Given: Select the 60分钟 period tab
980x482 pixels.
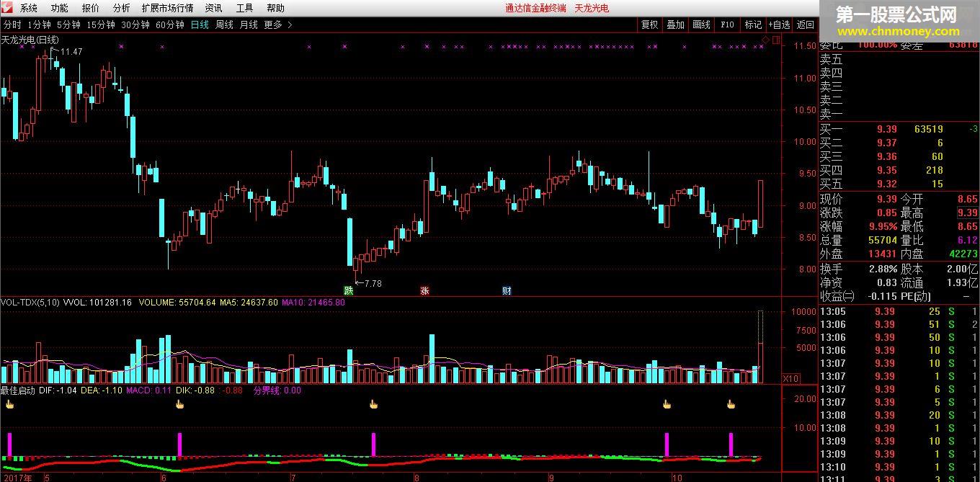Looking at the screenshot, I should click(x=170, y=24).
